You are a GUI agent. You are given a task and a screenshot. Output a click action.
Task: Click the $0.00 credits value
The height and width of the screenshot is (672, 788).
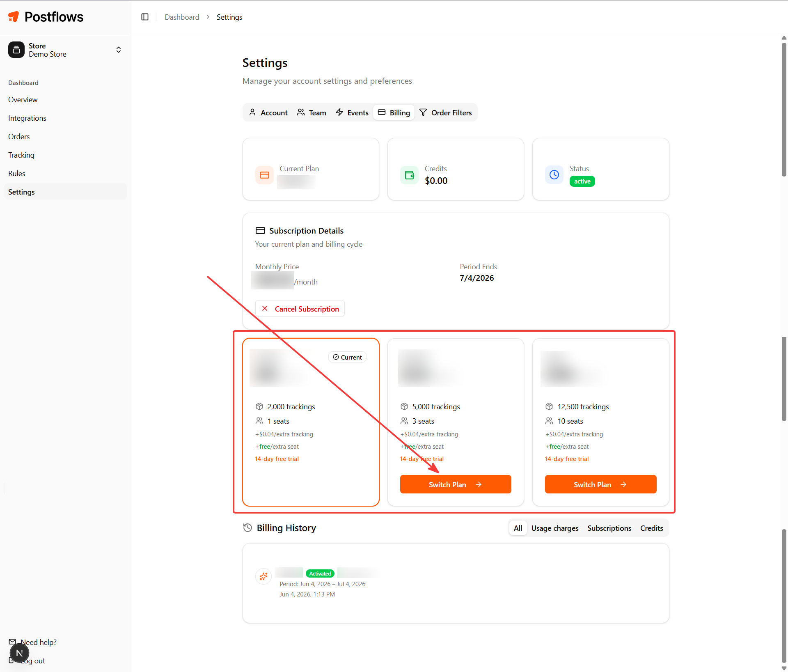pos(436,181)
